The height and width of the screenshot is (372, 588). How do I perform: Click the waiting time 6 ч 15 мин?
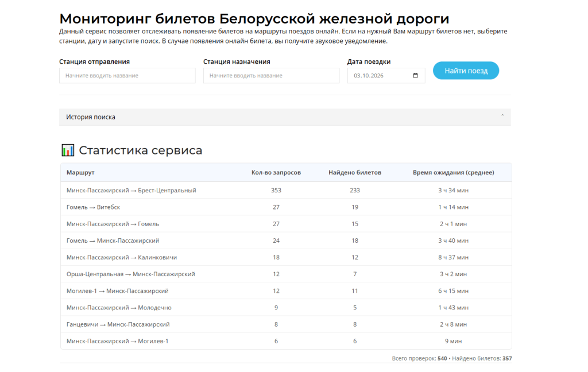pos(454,291)
